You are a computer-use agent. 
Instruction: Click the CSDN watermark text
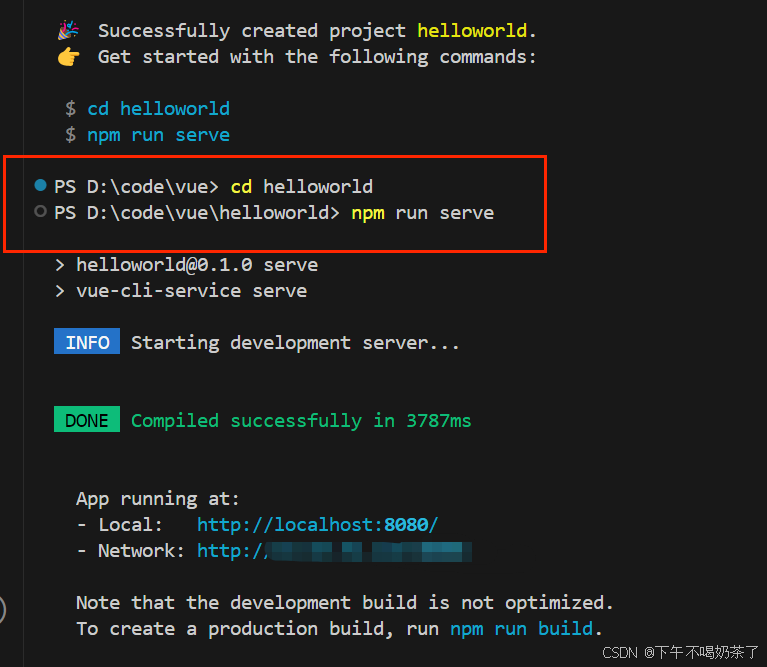tap(680, 652)
